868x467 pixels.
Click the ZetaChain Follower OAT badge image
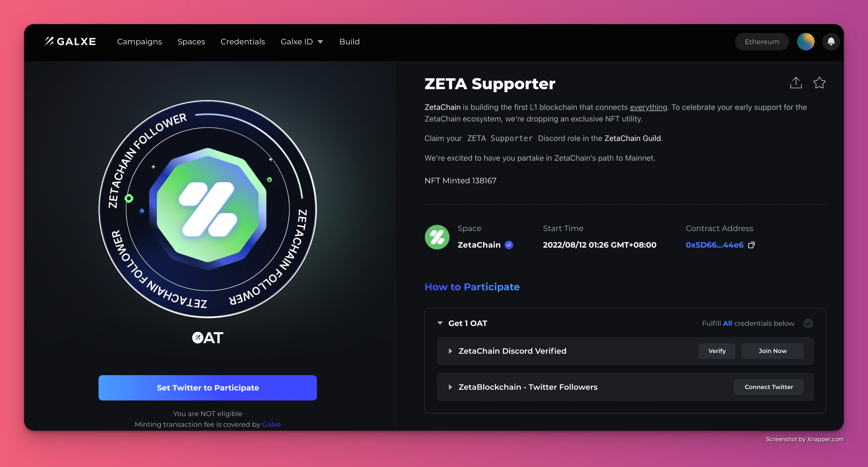(x=208, y=209)
